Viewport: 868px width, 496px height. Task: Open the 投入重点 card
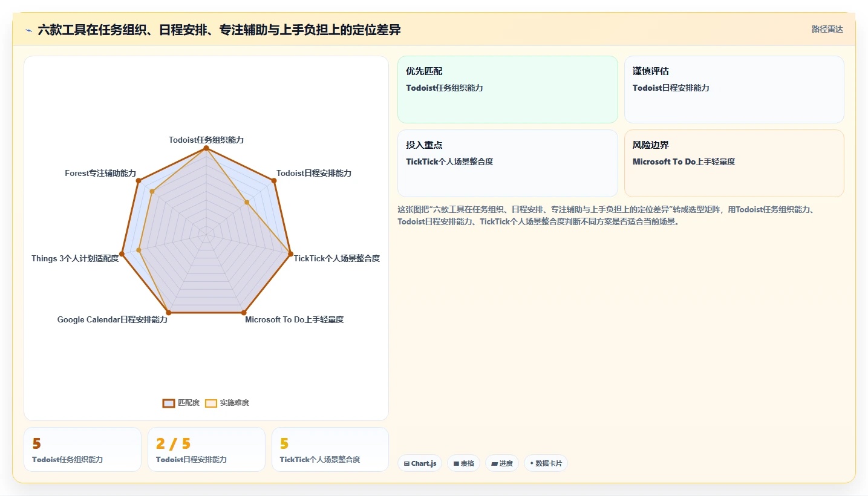pyautogui.click(x=507, y=163)
